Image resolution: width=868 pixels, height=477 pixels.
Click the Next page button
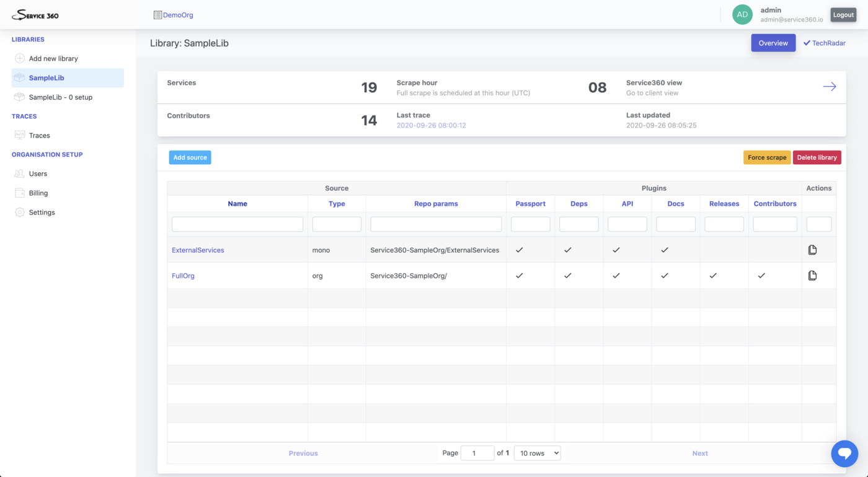pos(700,453)
